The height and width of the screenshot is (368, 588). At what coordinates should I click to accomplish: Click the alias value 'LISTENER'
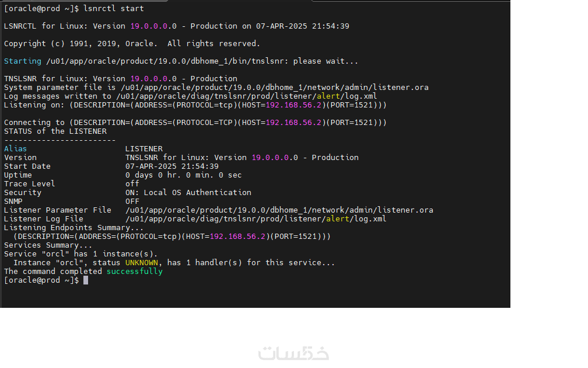point(144,149)
